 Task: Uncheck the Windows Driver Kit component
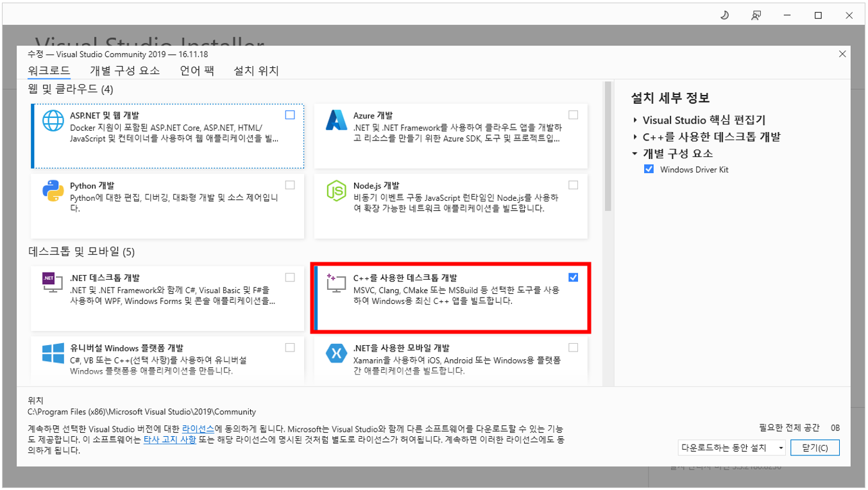click(649, 169)
